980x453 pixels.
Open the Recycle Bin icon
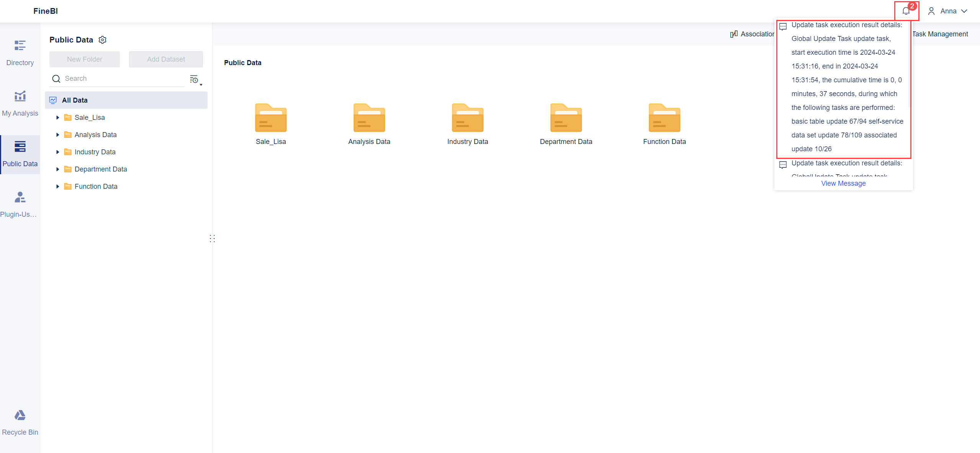20,422
